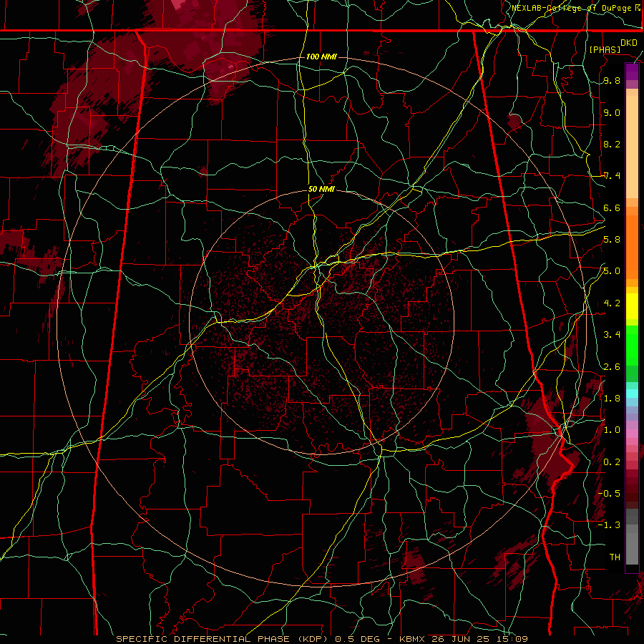The image size is (644, 644).
Task: Click the [PHAS] units label
Action: click(605, 49)
